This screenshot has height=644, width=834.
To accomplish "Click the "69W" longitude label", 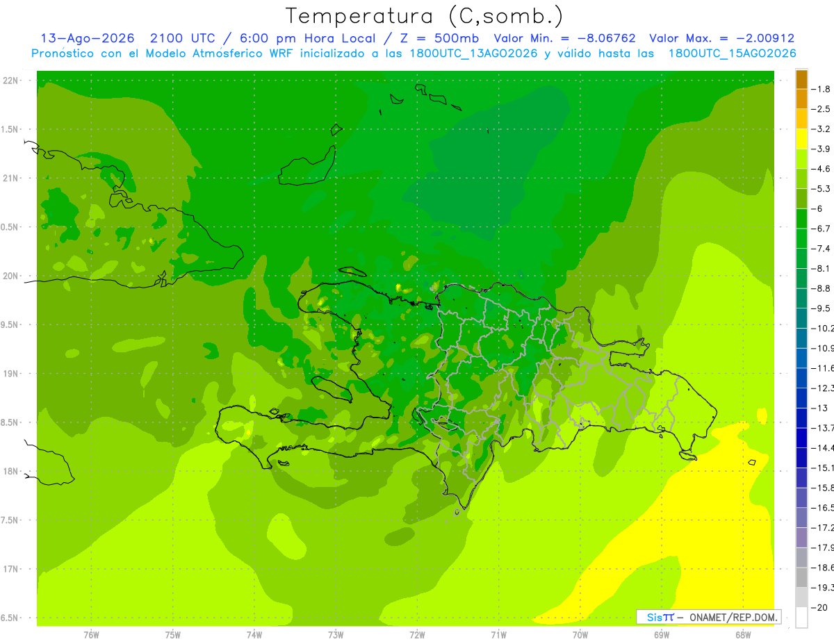I will (662, 635).
